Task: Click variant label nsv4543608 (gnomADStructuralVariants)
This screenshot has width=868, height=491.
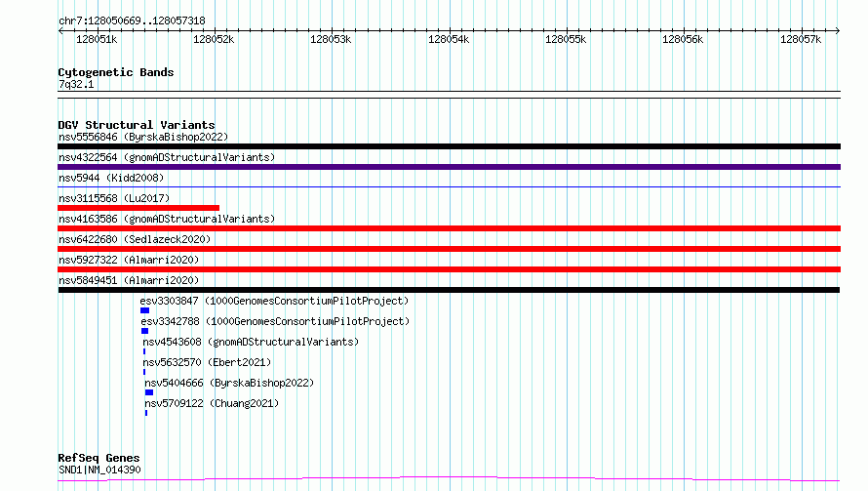Action: [x=251, y=342]
